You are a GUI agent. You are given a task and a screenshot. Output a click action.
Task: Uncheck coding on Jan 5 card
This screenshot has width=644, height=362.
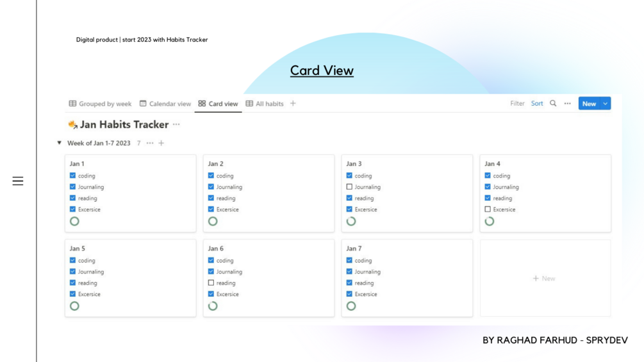click(72, 260)
